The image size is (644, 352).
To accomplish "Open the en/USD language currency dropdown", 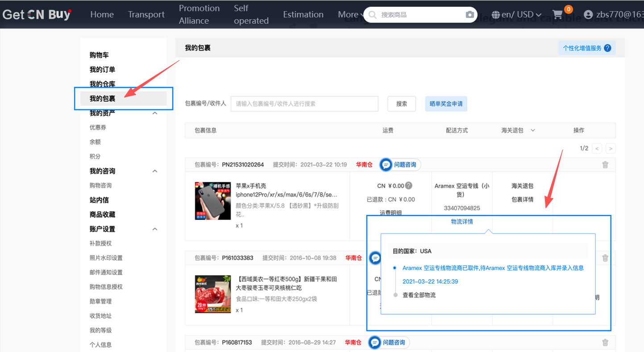I will point(517,15).
